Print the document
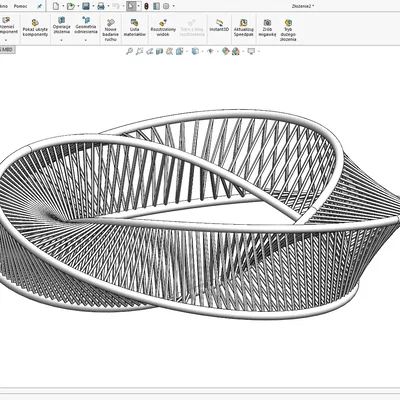The image size is (400, 400). (x=101, y=6)
